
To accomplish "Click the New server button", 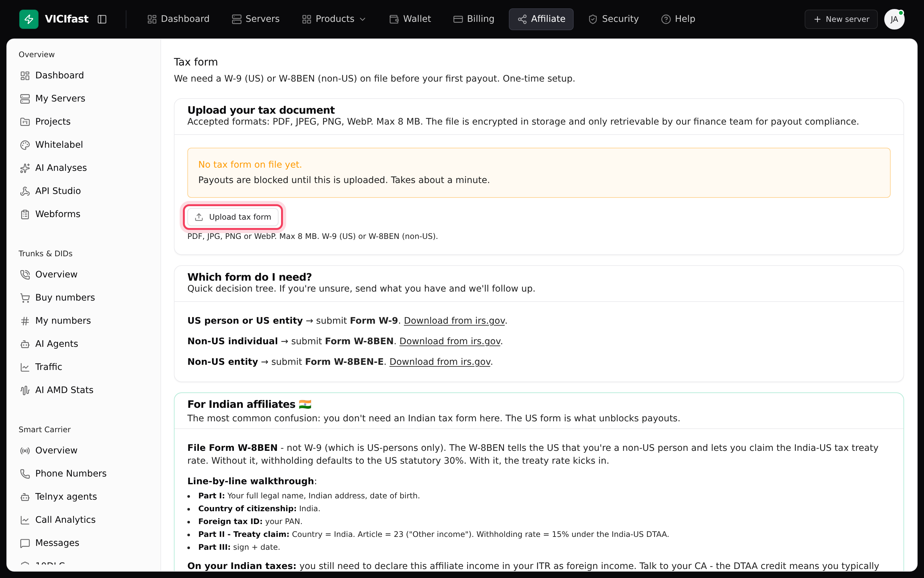I will tap(841, 19).
